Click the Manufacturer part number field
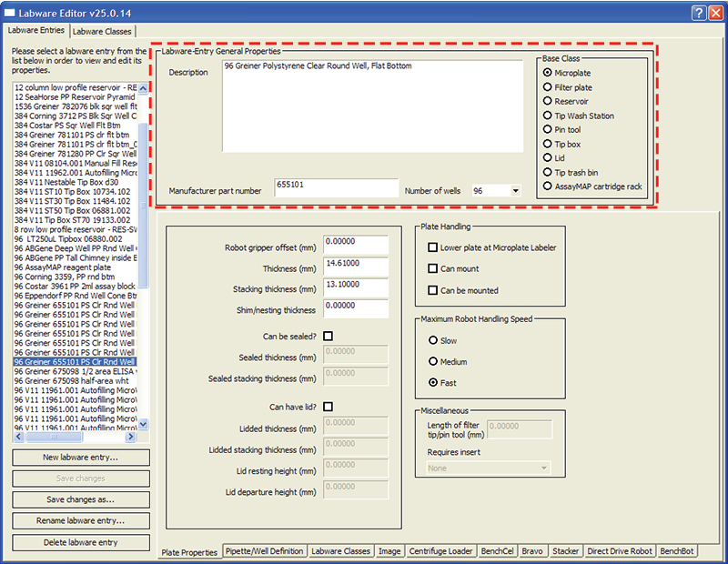Viewport: 728px width, 564px height. click(x=336, y=189)
